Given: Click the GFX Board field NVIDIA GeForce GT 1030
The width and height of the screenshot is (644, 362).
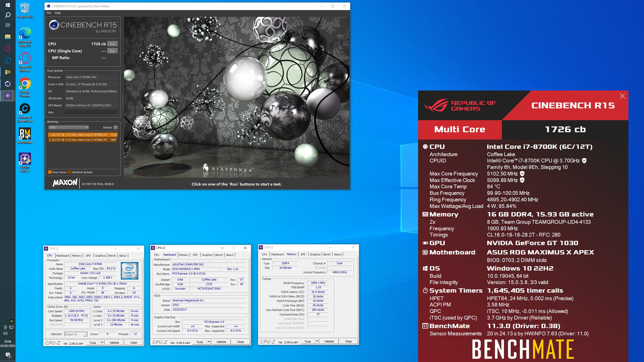Looking at the screenshot, I should tap(91, 105).
